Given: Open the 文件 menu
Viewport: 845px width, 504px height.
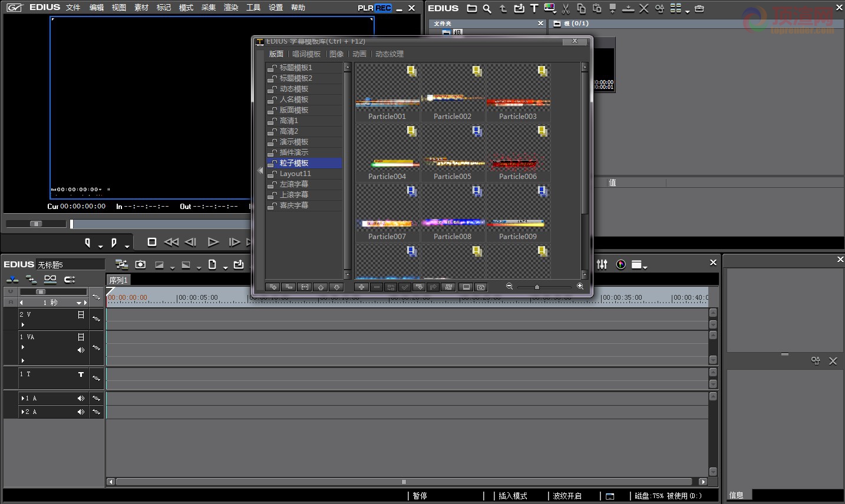Looking at the screenshot, I should [73, 8].
